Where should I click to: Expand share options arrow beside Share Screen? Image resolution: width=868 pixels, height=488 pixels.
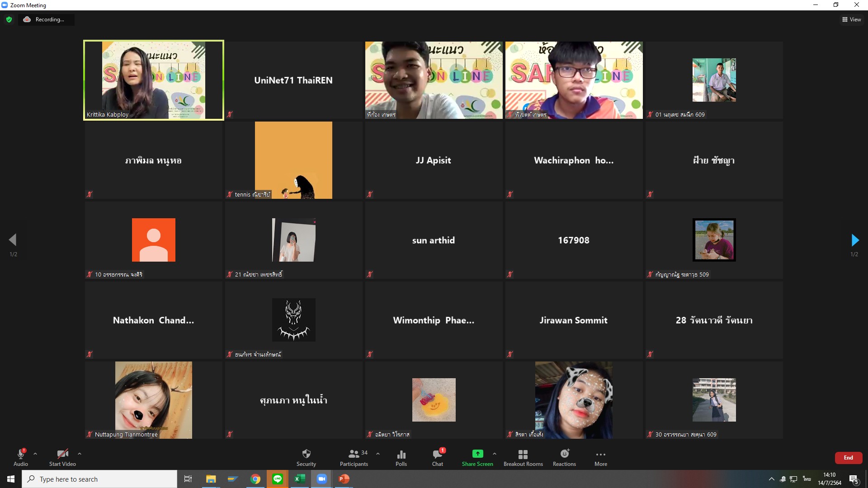[495, 454]
